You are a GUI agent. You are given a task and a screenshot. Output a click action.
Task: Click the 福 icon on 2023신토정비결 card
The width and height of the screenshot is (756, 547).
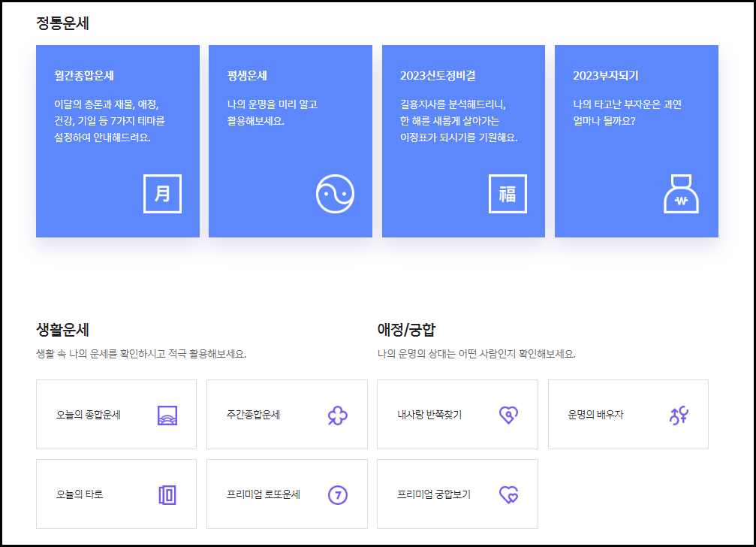[508, 193]
